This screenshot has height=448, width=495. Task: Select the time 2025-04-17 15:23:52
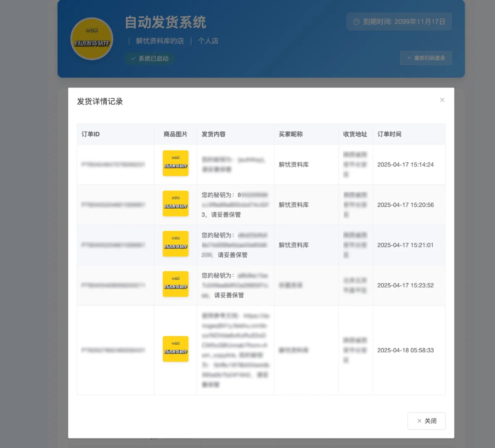[x=405, y=285]
